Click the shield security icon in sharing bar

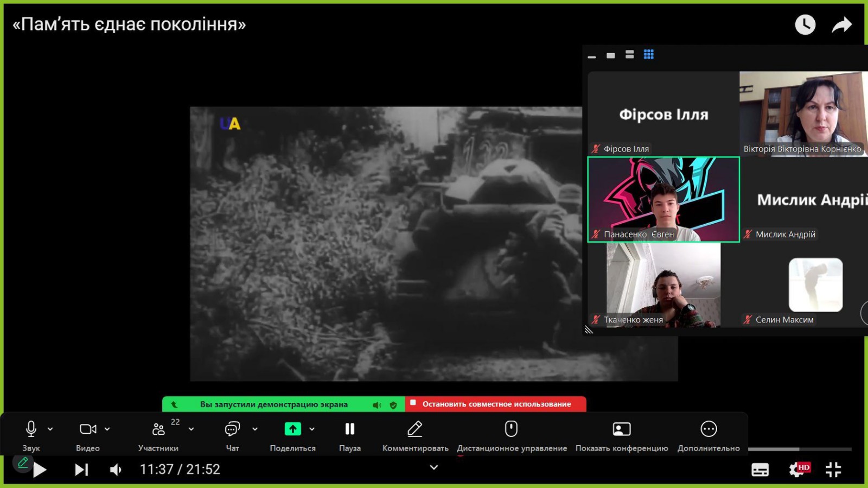click(x=393, y=405)
